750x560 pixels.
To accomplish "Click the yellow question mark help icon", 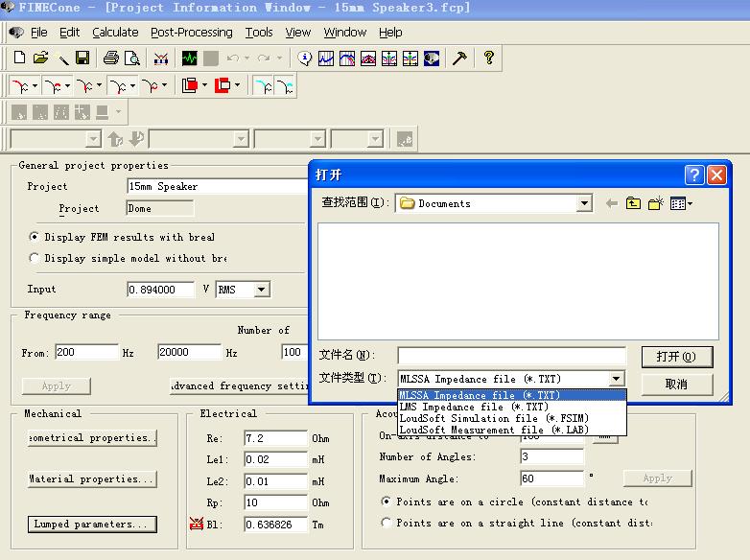I will [488, 58].
